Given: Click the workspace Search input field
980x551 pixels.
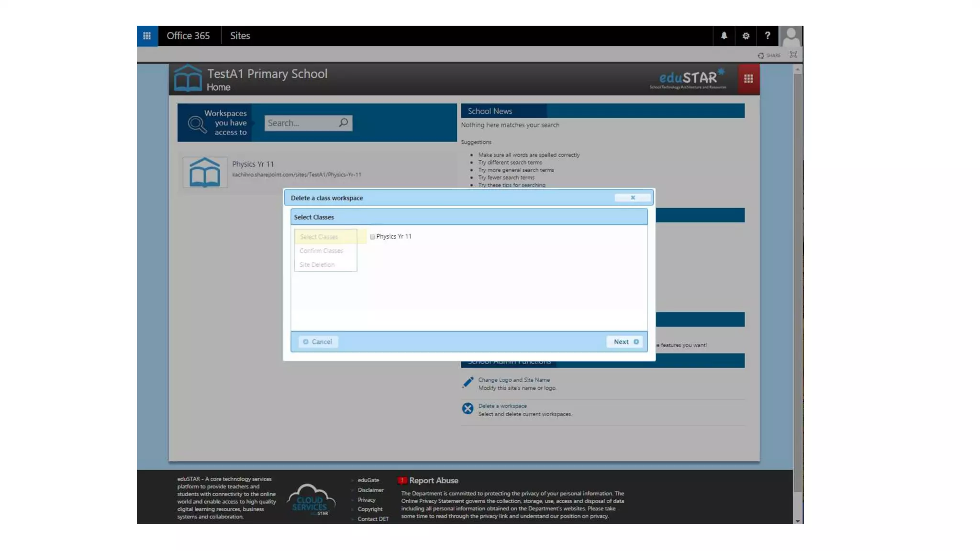Looking at the screenshot, I should [x=300, y=123].
